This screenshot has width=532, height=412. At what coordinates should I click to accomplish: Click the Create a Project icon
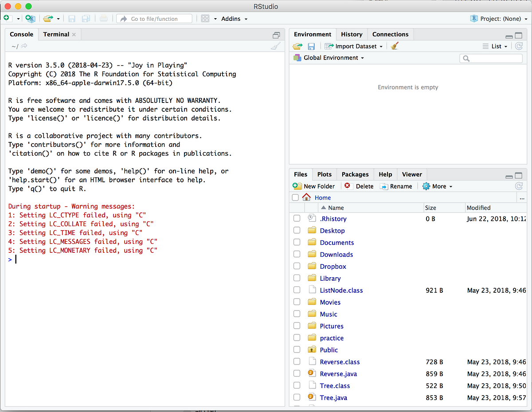click(x=30, y=18)
